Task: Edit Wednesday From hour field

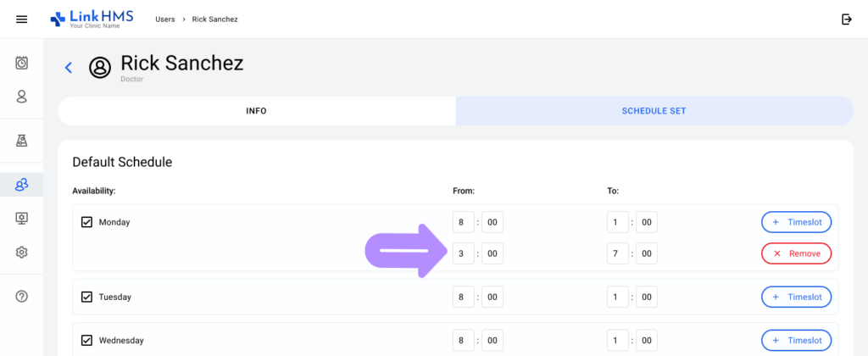Action: point(464,340)
